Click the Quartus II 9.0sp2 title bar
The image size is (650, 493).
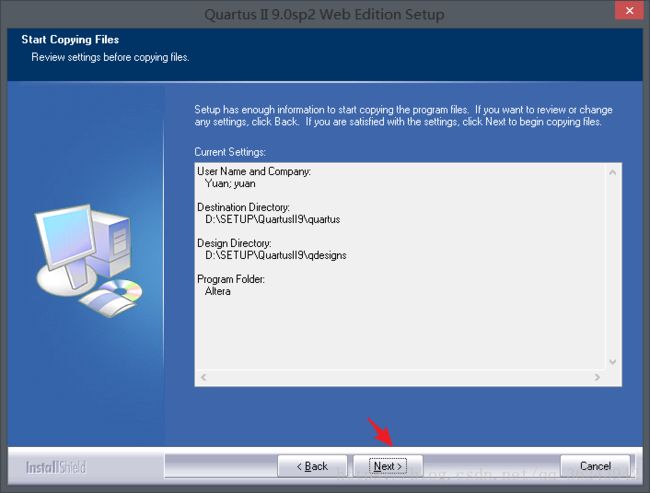click(324, 15)
